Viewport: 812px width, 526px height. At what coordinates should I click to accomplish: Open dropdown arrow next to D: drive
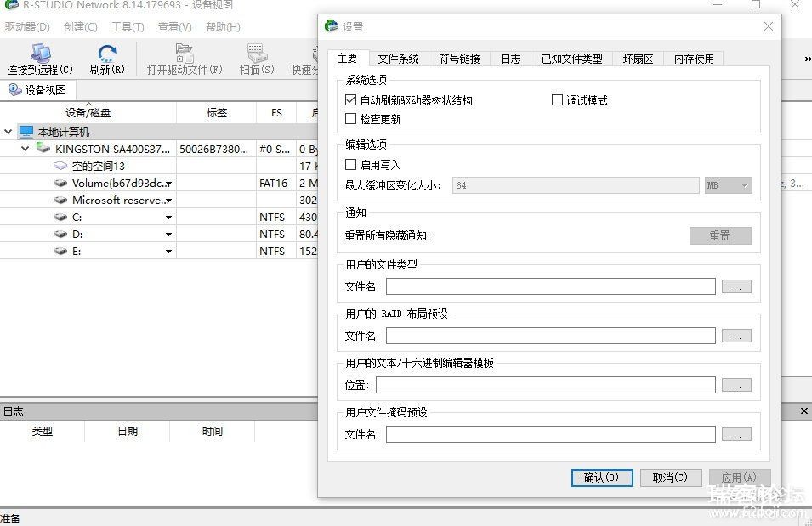169,235
